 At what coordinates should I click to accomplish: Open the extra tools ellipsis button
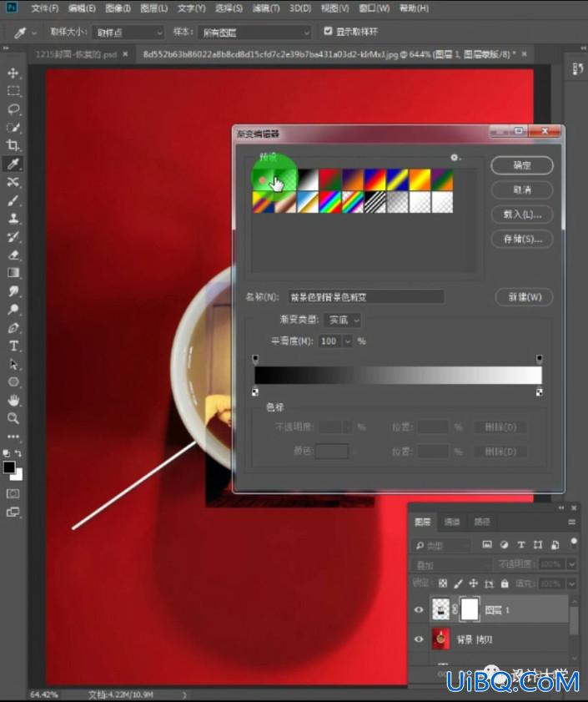(x=13, y=437)
